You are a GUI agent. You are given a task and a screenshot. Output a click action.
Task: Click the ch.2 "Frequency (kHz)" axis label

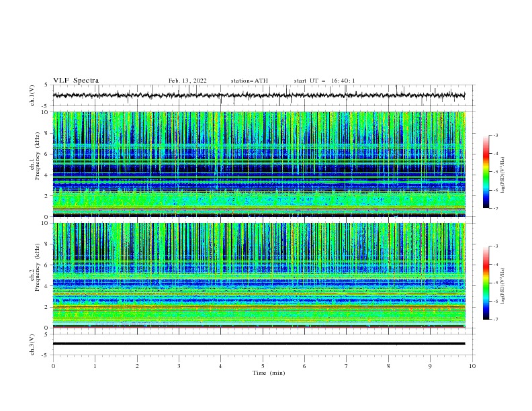pos(38,267)
